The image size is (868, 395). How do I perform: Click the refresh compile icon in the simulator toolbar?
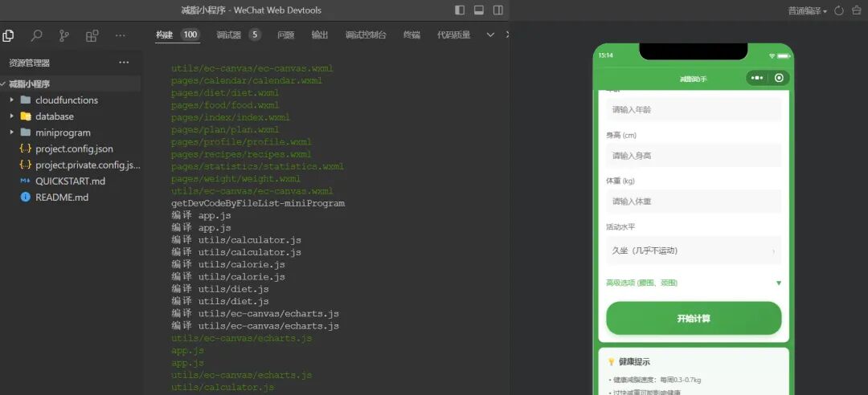838,10
